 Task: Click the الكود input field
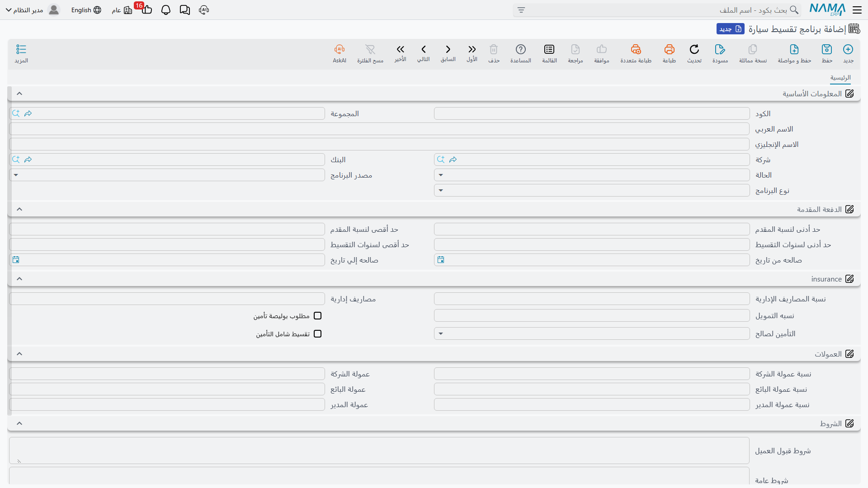click(592, 113)
